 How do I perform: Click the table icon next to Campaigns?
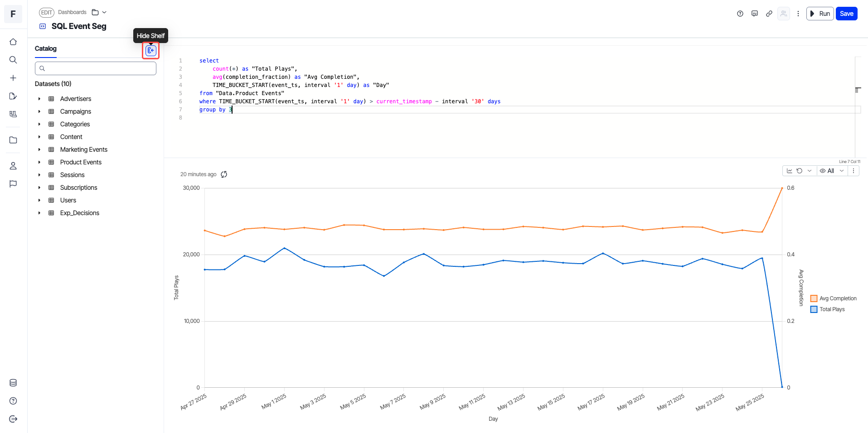[x=51, y=111]
